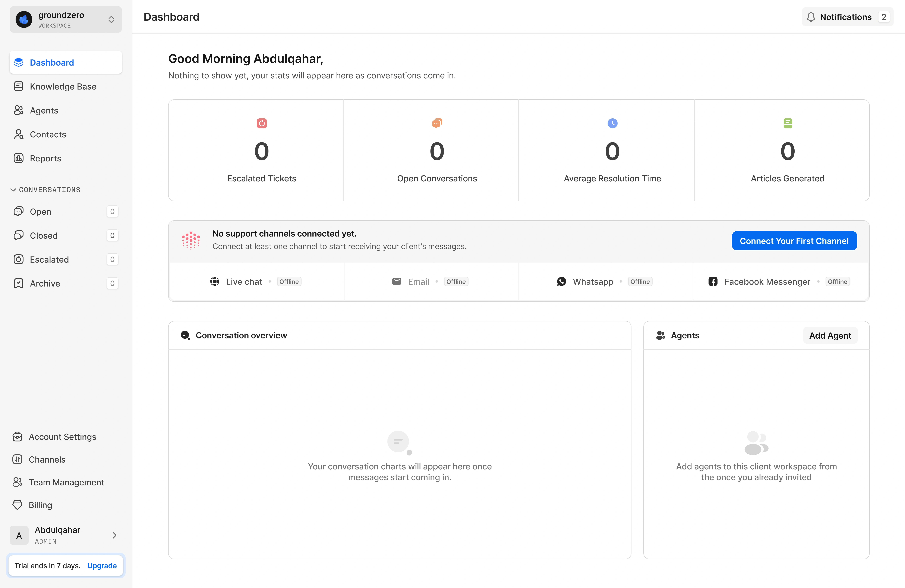Click the notification bell icon
Viewport: 905px width, 588px height.
pyautogui.click(x=811, y=17)
